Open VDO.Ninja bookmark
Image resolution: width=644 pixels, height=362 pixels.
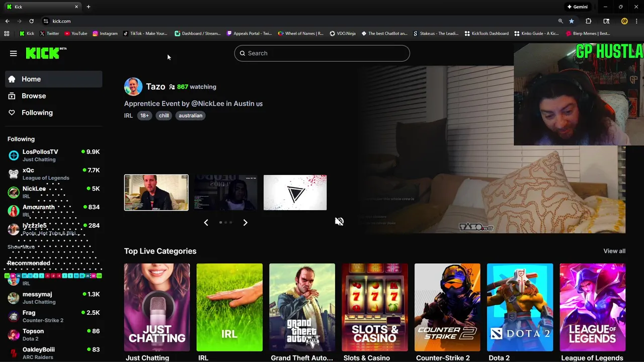click(343, 34)
